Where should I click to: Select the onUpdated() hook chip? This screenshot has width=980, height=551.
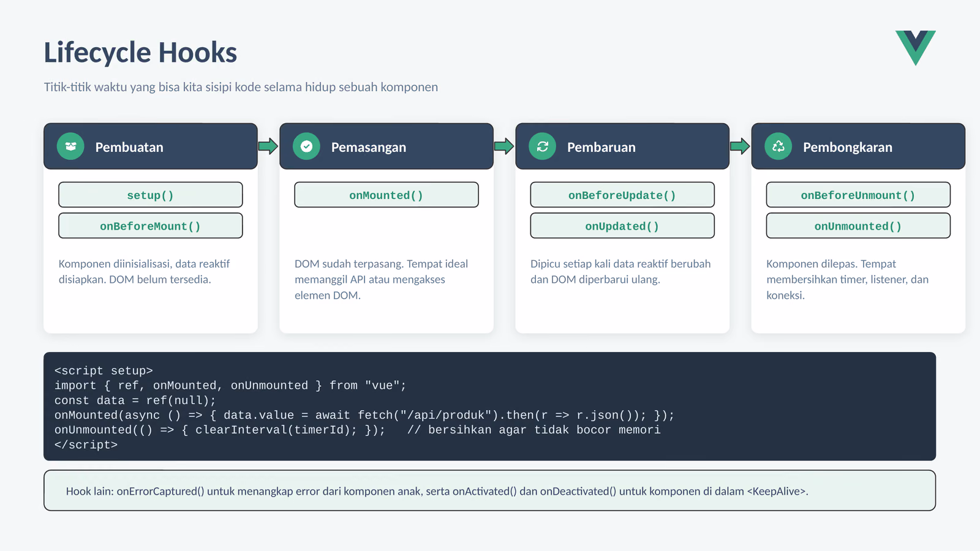[622, 225]
